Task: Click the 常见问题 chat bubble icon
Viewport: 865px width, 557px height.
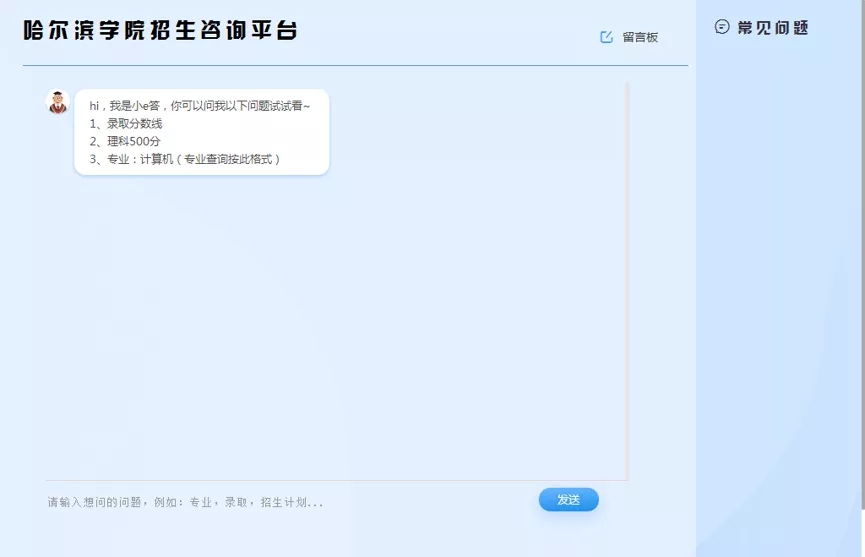Action: pyautogui.click(x=722, y=26)
